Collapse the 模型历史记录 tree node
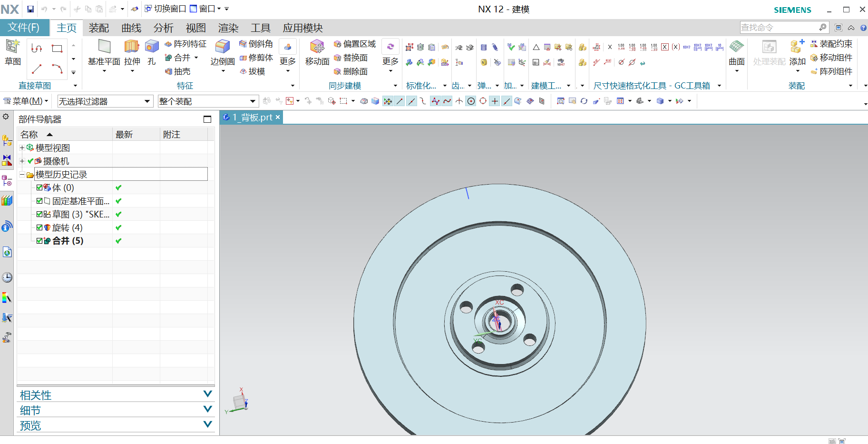 [x=22, y=175]
